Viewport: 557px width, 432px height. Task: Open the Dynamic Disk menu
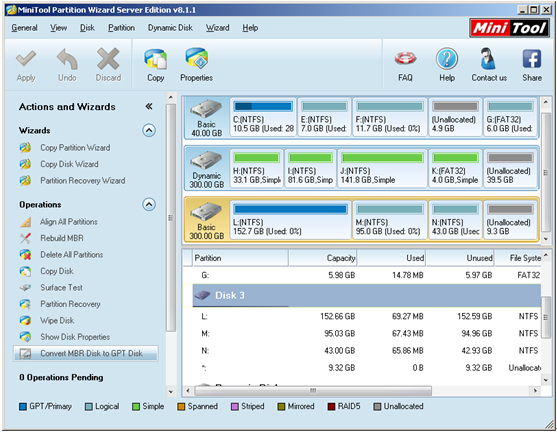170,28
